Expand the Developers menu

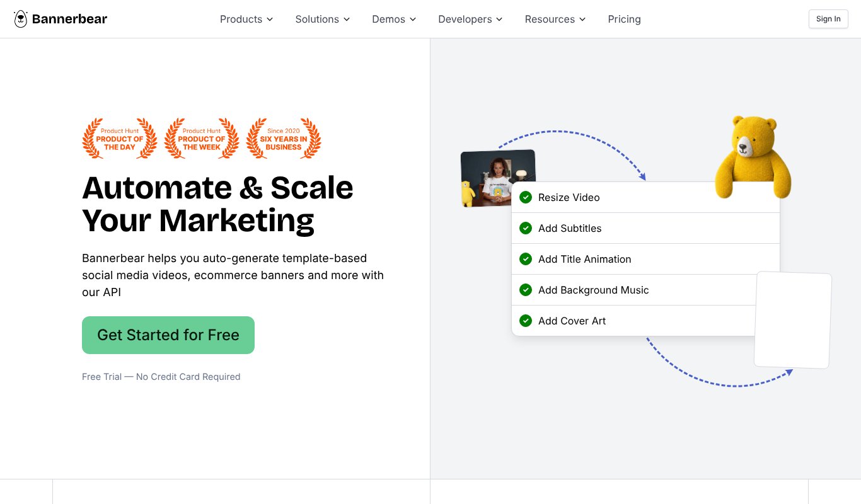click(471, 19)
